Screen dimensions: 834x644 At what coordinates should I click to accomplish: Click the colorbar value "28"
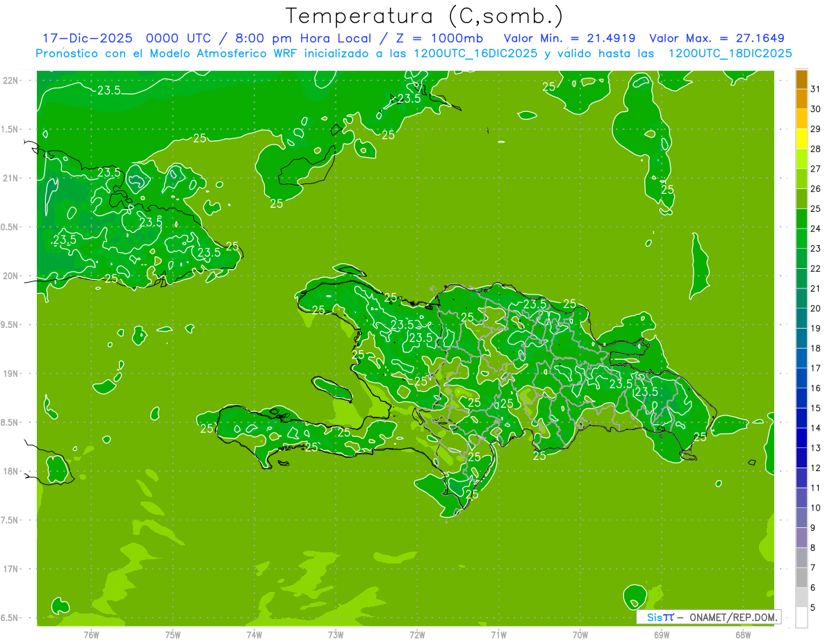click(816, 149)
